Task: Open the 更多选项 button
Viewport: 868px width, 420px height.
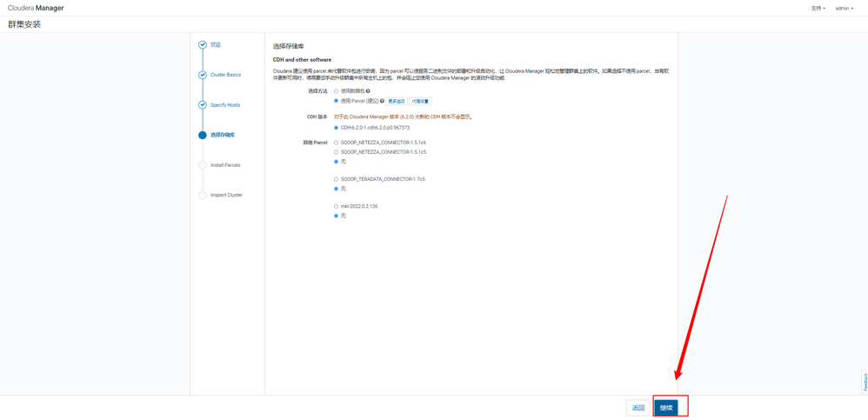Action: tap(397, 101)
